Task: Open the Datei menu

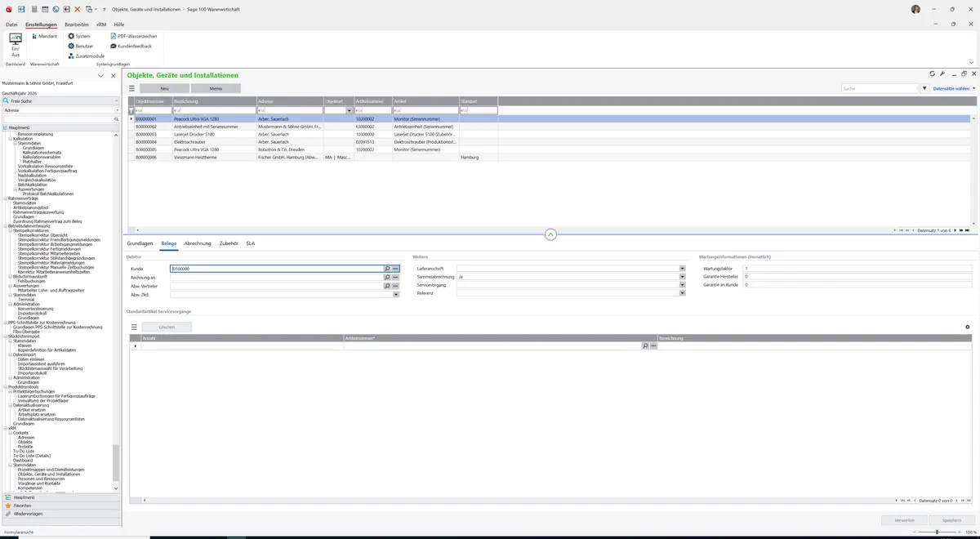Action: [11, 24]
